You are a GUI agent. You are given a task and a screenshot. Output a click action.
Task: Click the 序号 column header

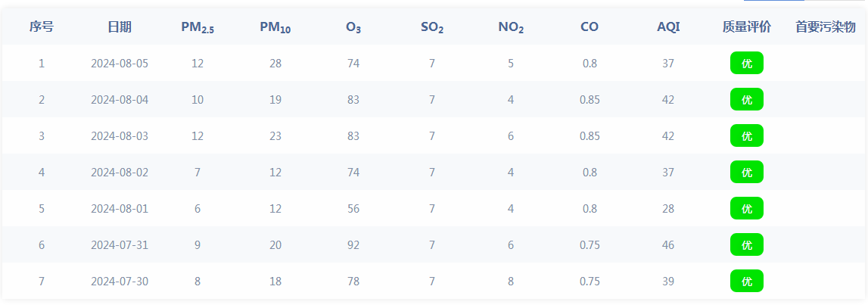coord(42,26)
